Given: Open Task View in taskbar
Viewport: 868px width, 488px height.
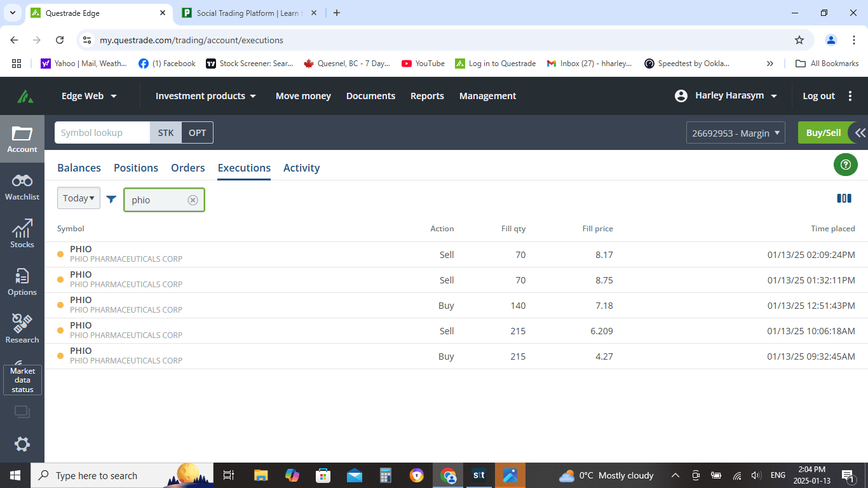Looking at the screenshot, I should click(229, 475).
